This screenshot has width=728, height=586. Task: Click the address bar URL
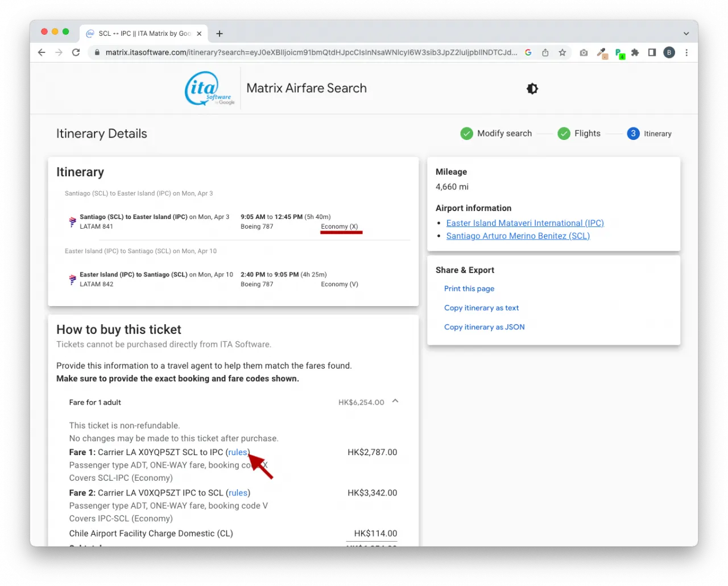[311, 52]
